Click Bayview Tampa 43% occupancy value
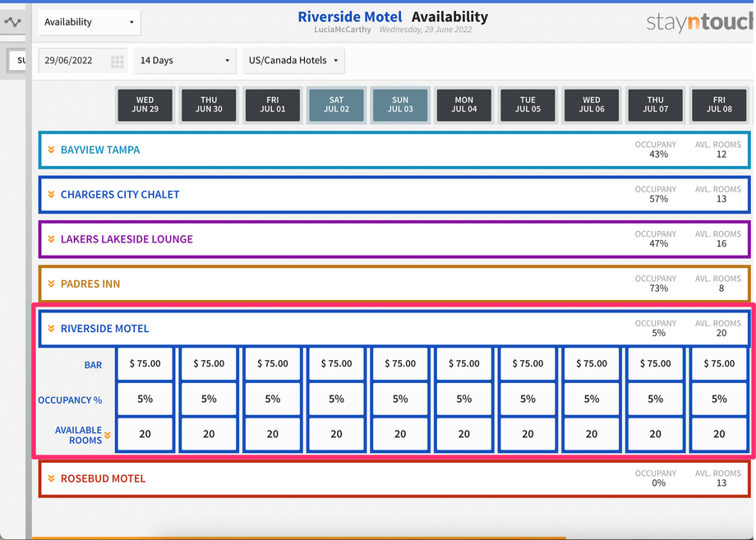This screenshot has height=540, width=756. click(x=658, y=155)
